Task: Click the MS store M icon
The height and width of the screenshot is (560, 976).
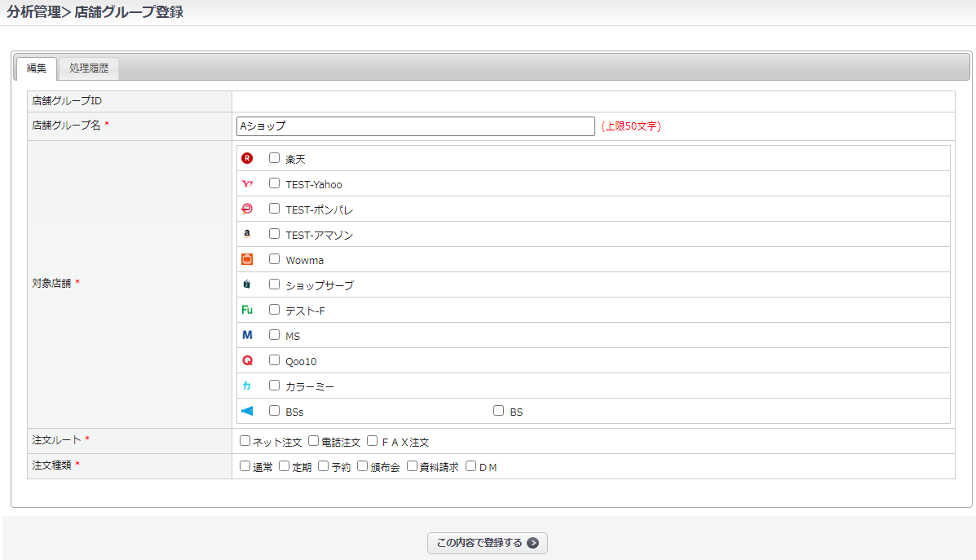Action: tap(247, 335)
